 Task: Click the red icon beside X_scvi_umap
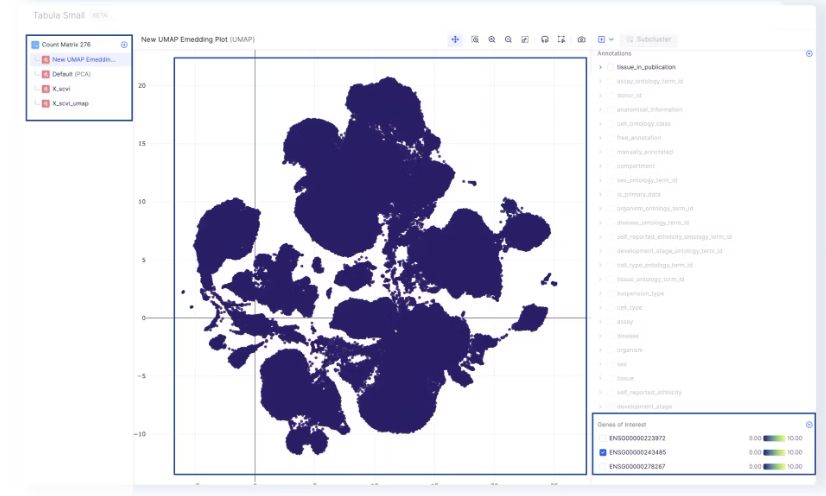(x=45, y=104)
